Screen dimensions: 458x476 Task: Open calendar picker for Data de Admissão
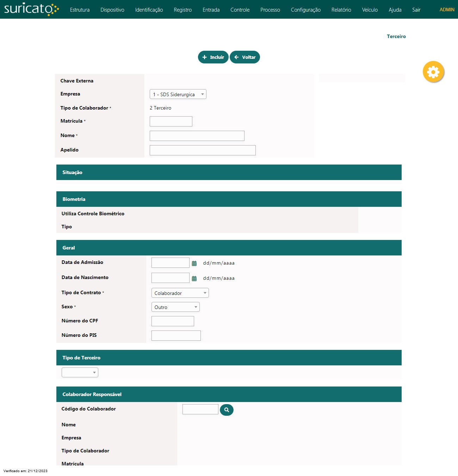[x=194, y=263]
